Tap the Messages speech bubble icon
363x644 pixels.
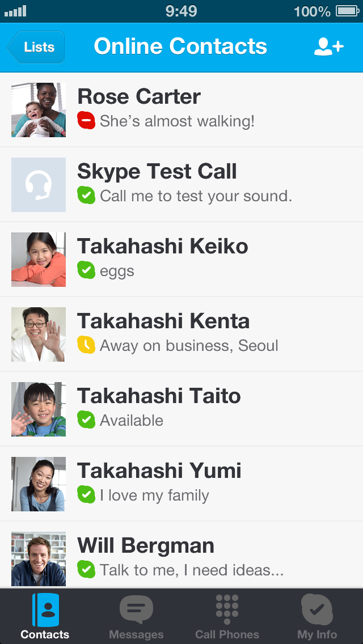pyautogui.click(x=136, y=609)
